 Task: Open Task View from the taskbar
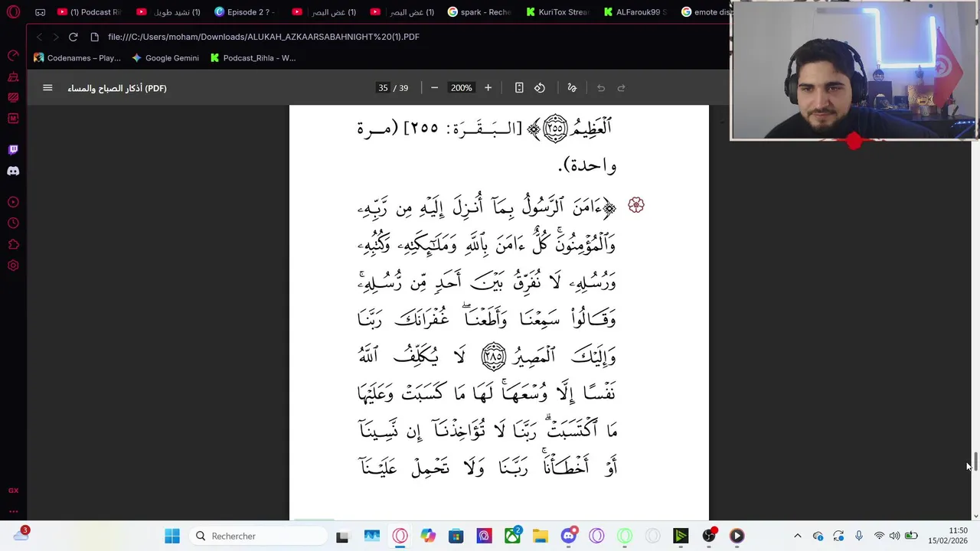point(342,536)
